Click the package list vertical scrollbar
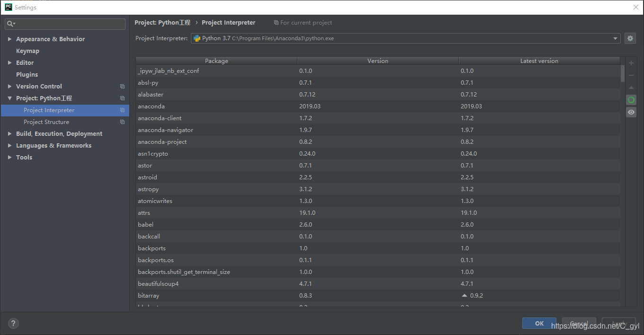 point(622,74)
